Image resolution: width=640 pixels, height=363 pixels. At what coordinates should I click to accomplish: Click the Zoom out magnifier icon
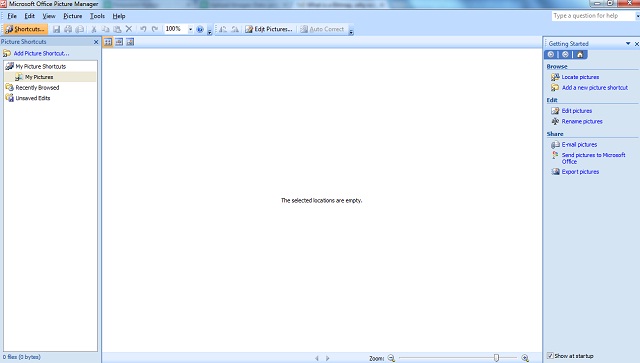391,358
